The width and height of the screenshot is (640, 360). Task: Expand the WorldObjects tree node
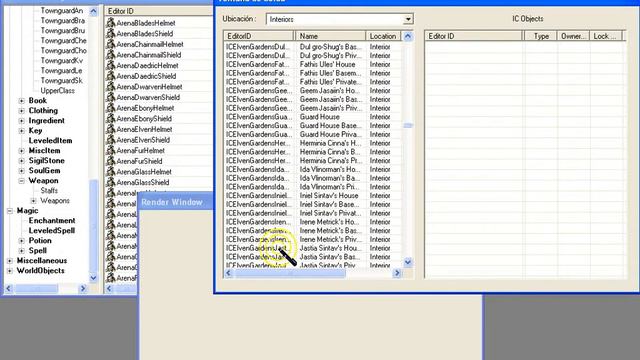[10, 271]
